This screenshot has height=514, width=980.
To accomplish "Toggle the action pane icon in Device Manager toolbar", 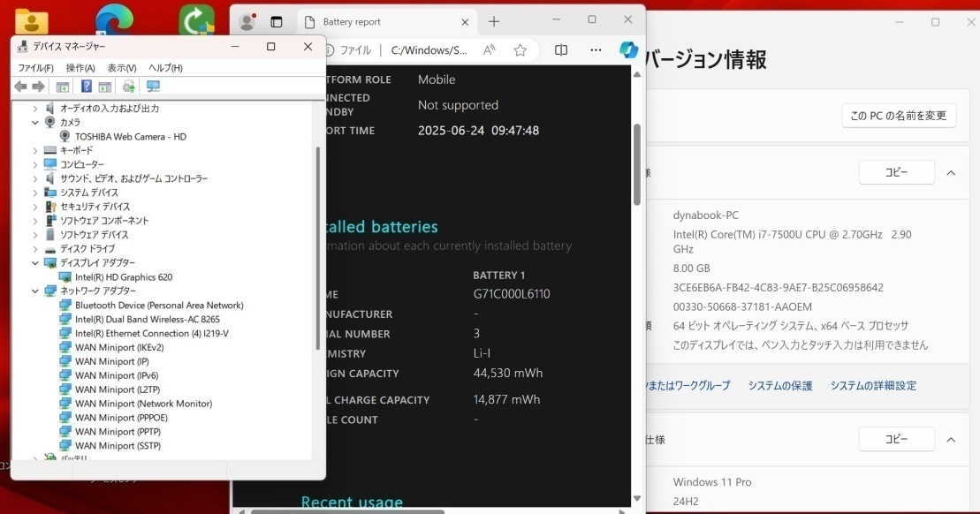I will point(105,87).
